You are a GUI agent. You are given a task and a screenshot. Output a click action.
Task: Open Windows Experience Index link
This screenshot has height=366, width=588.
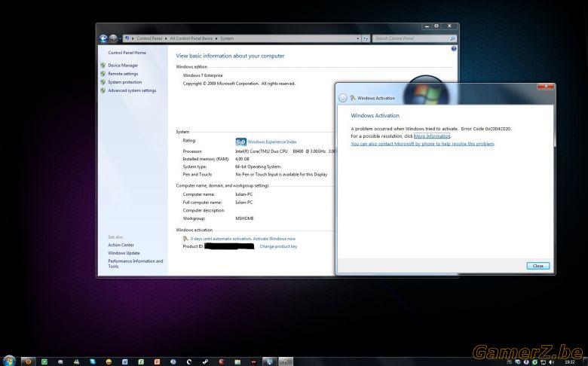(272, 142)
